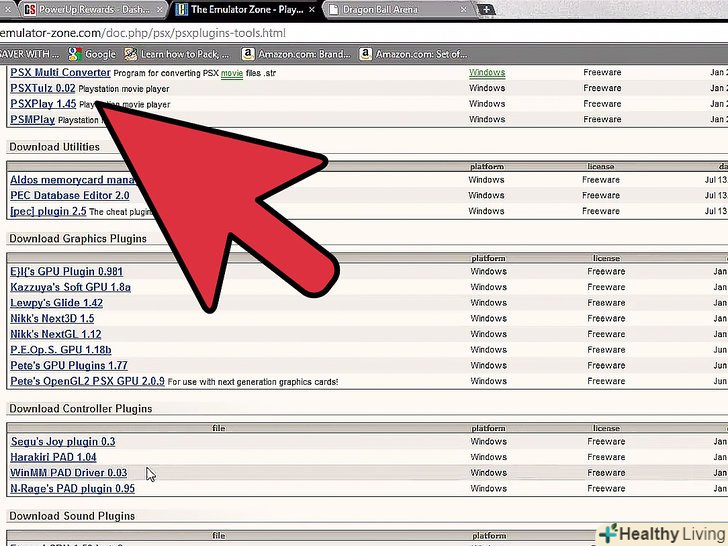Close The Emulator Zone tab
Viewport: 728px width, 546px height.
click(x=312, y=9)
